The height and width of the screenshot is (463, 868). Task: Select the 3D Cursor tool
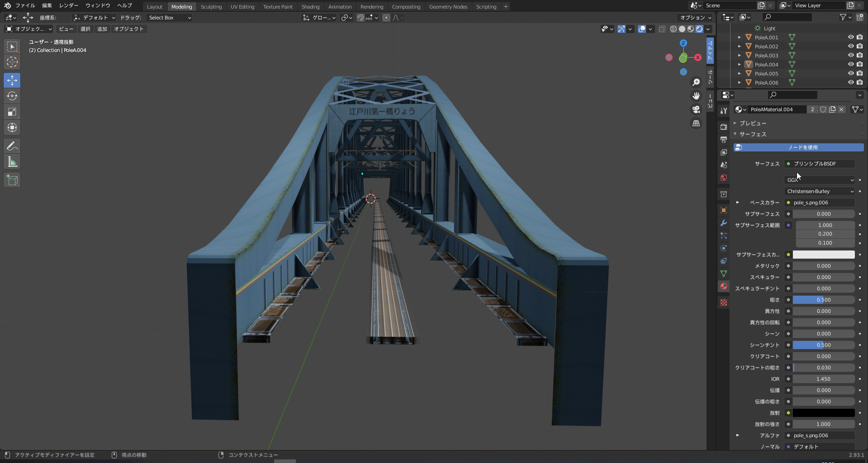(12, 62)
